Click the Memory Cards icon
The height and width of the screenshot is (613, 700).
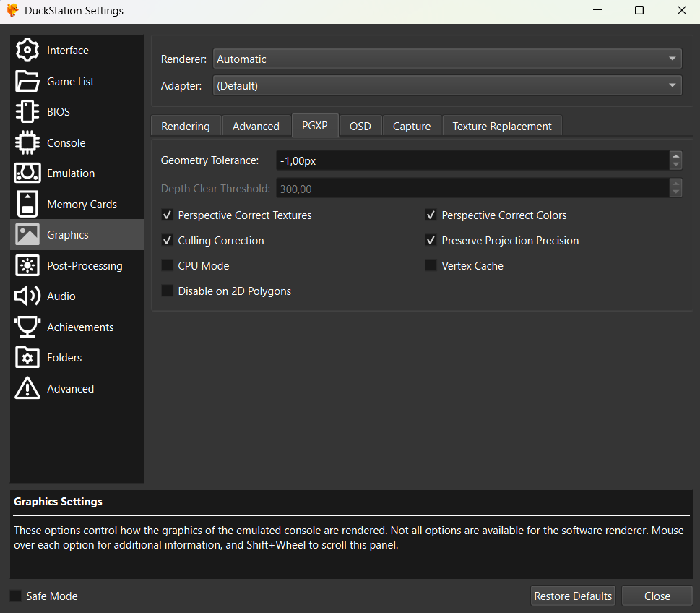point(27,204)
